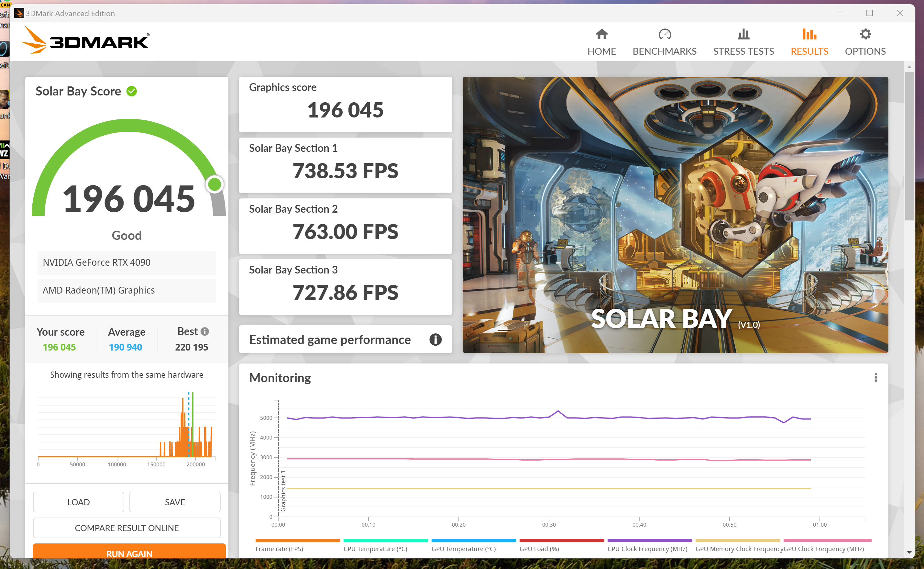The image size is (924, 569).
Task: Click info icon next to Best score
Action: coord(204,331)
